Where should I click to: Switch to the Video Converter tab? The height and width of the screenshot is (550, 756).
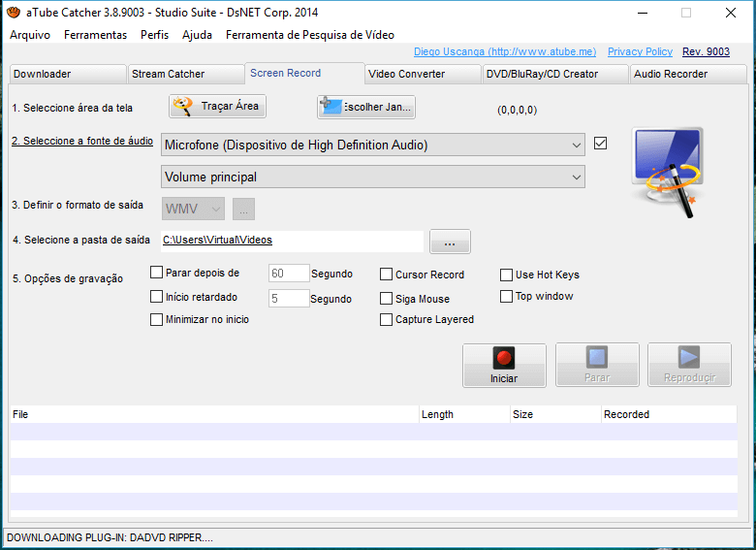423,74
